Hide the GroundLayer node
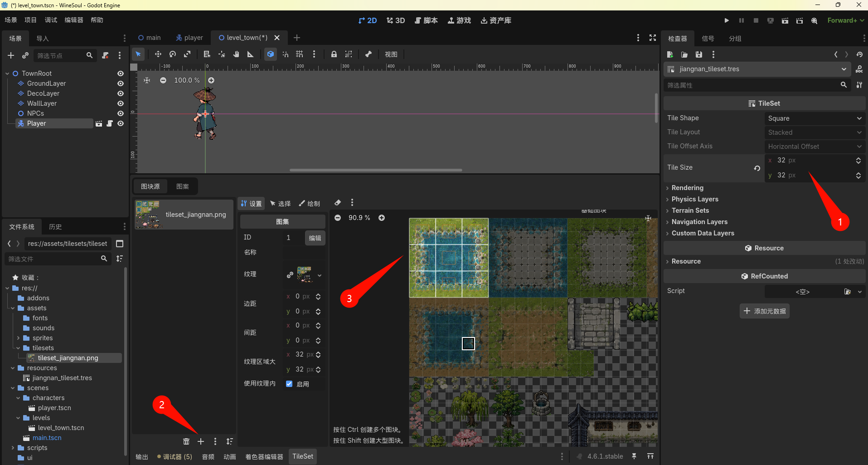Screen dimensions: 868x465 (x=121, y=83)
